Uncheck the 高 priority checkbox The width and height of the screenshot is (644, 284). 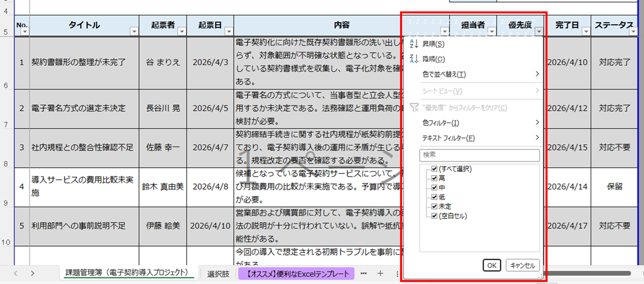pyautogui.click(x=434, y=178)
